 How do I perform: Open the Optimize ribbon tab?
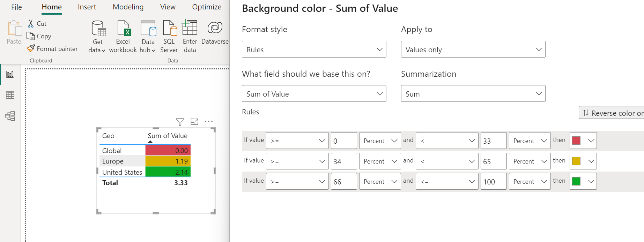tap(207, 7)
